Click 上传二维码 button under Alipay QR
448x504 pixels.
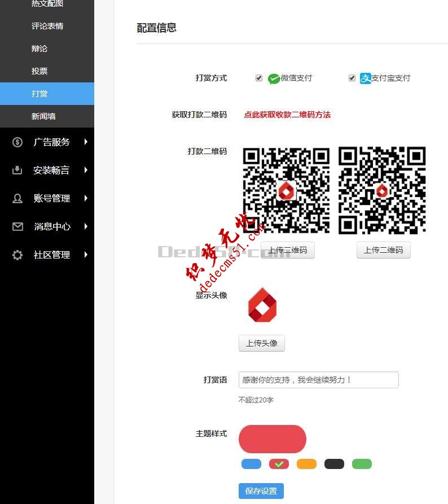(x=384, y=250)
